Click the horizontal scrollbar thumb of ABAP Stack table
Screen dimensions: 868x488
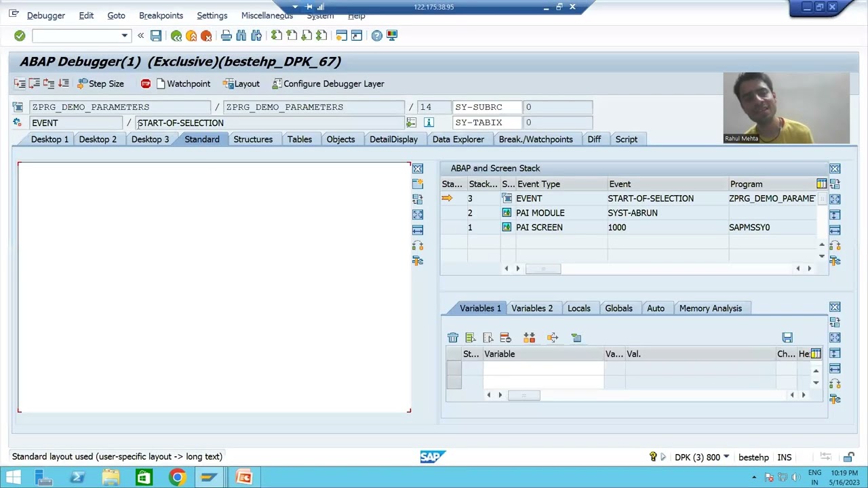[x=542, y=268]
